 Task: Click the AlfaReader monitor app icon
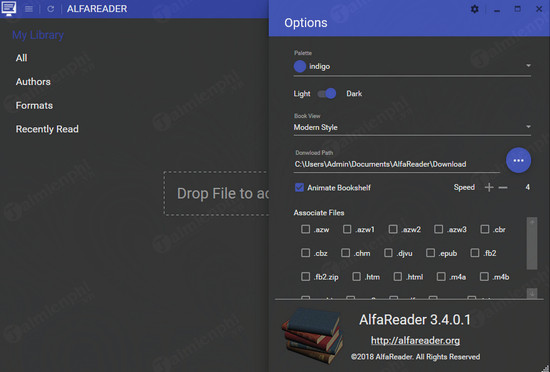[8, 8]
